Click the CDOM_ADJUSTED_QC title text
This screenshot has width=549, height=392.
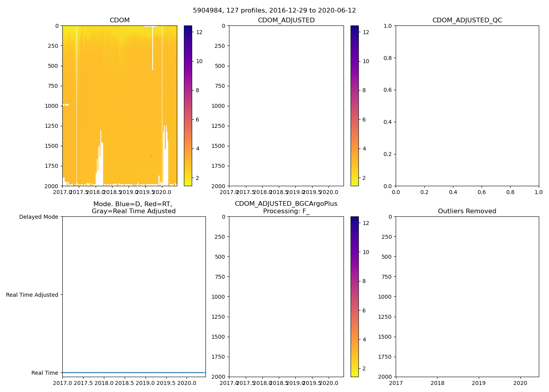pyautogui.click(x=467, y=20)
